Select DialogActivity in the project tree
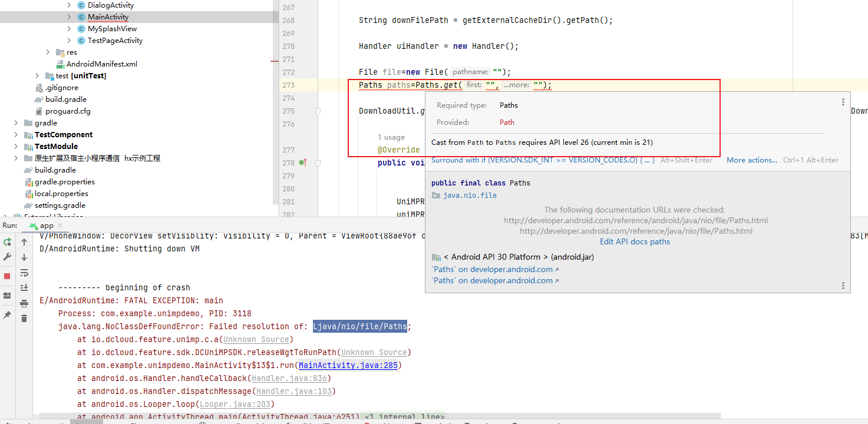Viewport: 868px width, 424px height. [x=110, y=5]
